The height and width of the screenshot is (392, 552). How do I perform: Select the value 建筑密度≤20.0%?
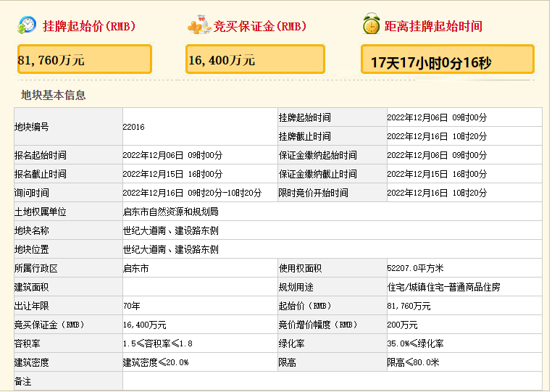(156, 362)
